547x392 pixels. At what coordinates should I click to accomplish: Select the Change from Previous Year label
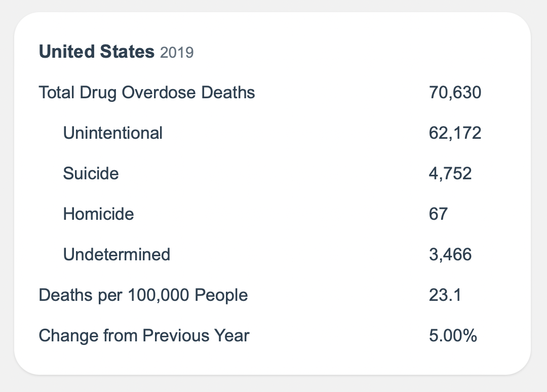tap(144, 335)
